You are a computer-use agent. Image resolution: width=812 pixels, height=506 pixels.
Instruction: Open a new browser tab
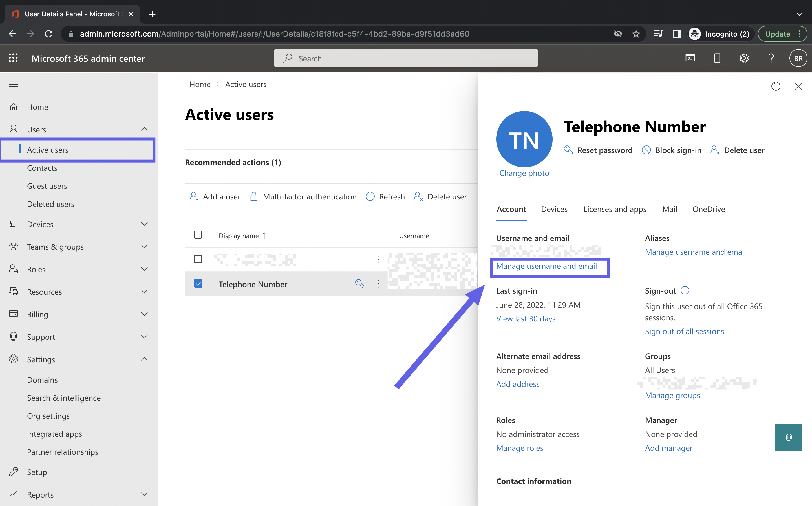[x=152, y=14]
